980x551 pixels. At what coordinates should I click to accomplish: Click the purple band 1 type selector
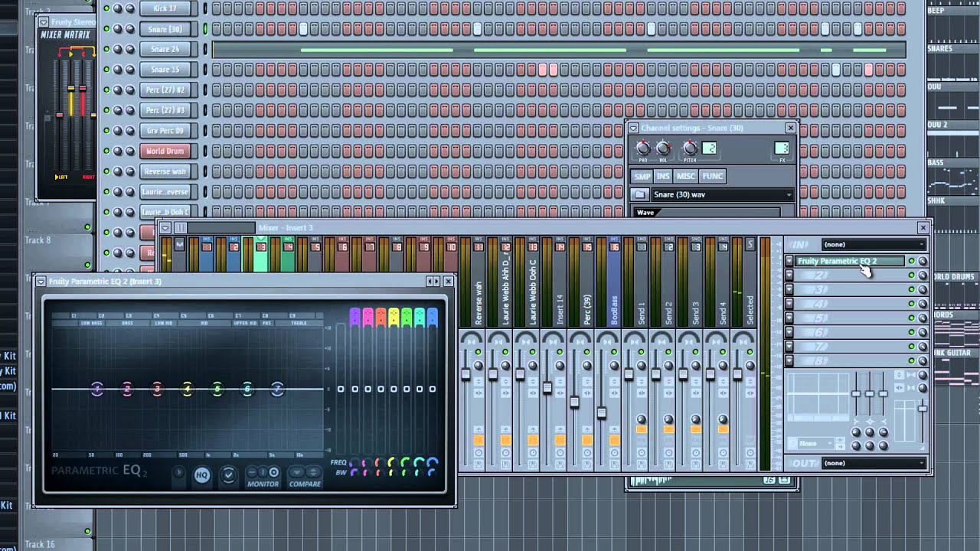(x=354, y=317)
